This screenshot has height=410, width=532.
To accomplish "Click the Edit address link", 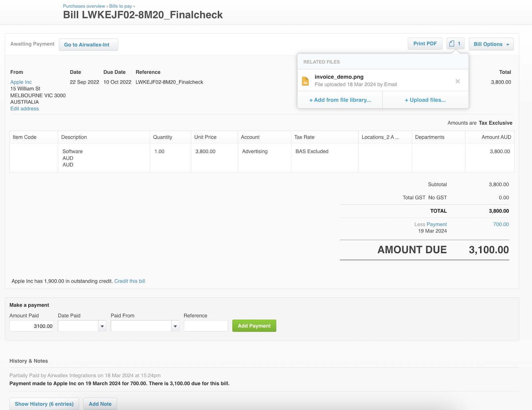I will [24, 109].
